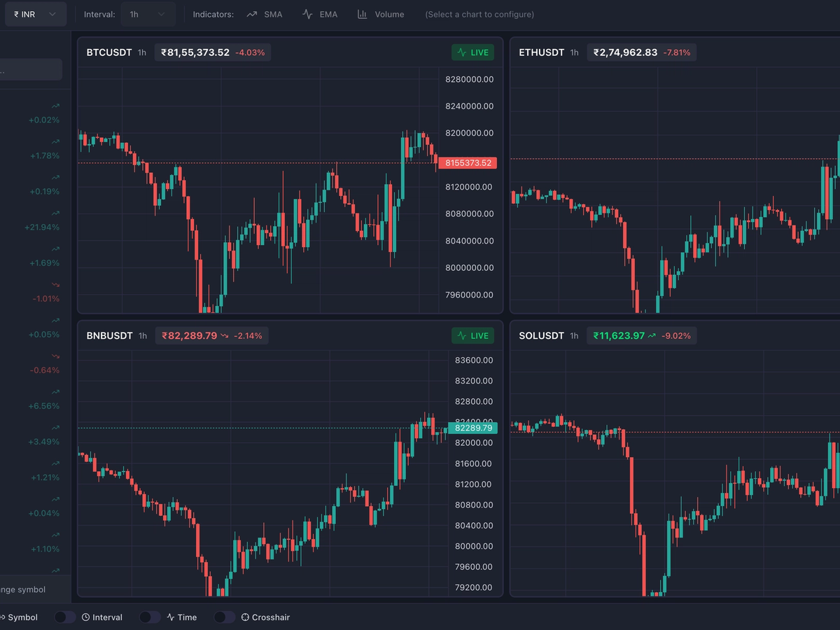Toggle the Interval sync switch
Viewport: 840px width, 630px height.
tap(65, 617)
